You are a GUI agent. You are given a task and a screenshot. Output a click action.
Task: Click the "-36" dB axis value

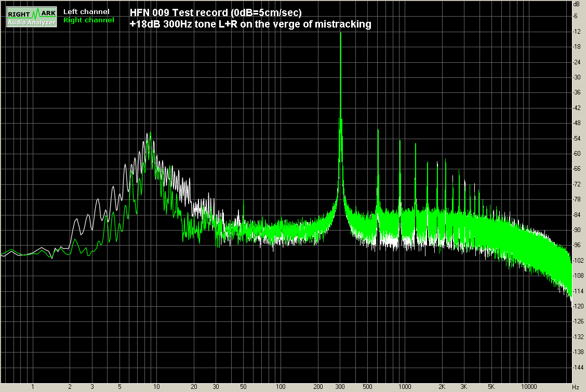pyautogui.click(x=577, y=92)
